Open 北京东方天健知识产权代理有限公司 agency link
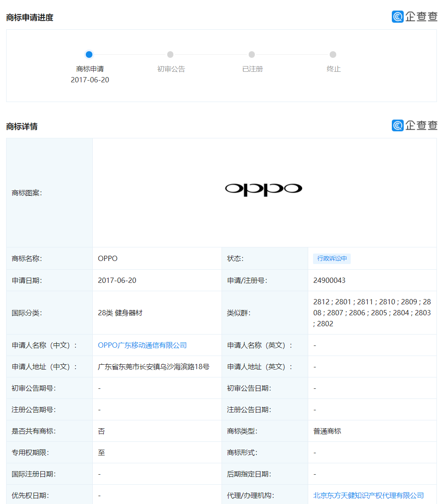The width and height of the screenshot is (440, 504). (368, 495)
